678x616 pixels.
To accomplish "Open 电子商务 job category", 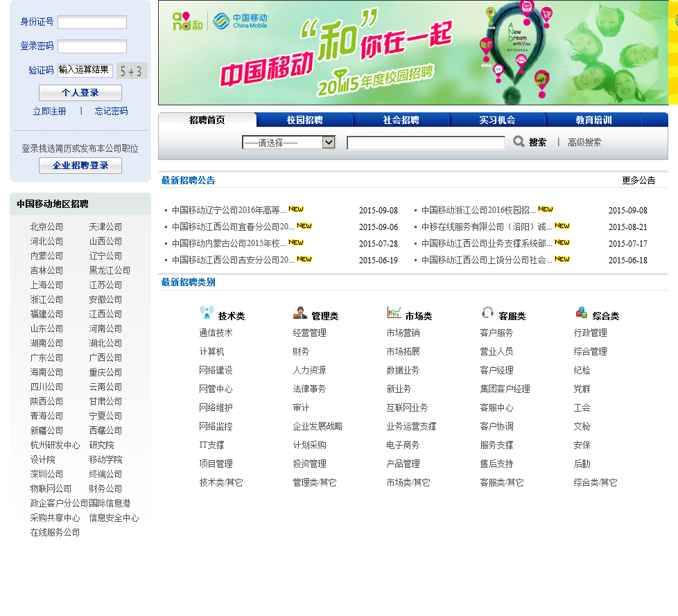I will [x=403, y=445].
